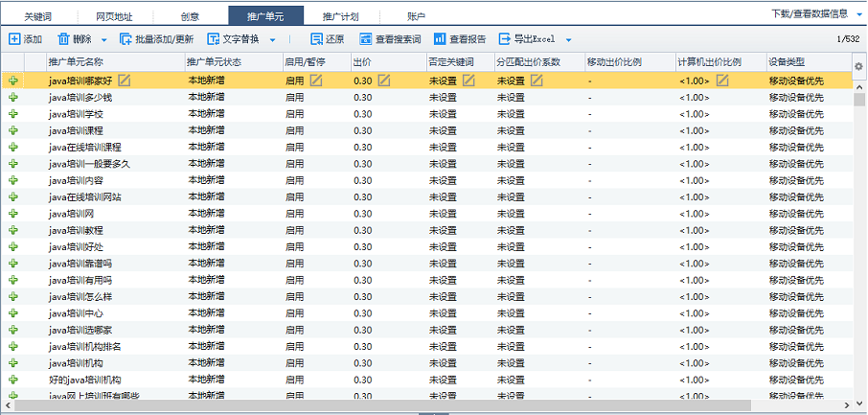Click green plus of java培训靠谱吗 row
The width and height of the screenshot is (868, 415).
13,264
